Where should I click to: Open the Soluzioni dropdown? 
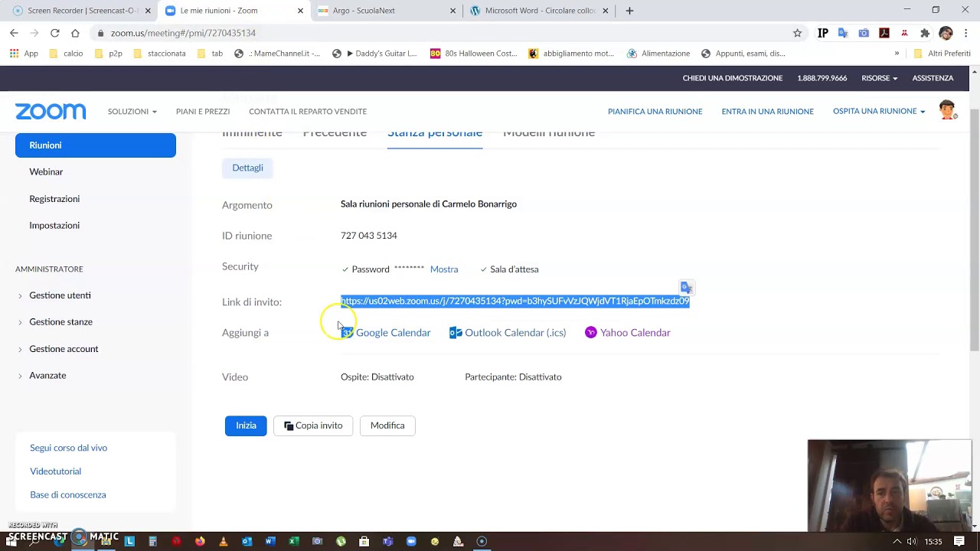pos(132,112)
